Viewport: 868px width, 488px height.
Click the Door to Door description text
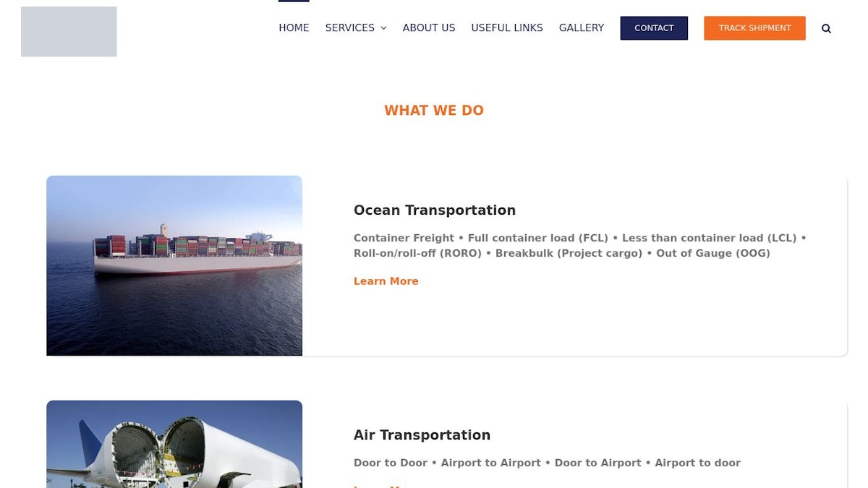pos(547,463)
